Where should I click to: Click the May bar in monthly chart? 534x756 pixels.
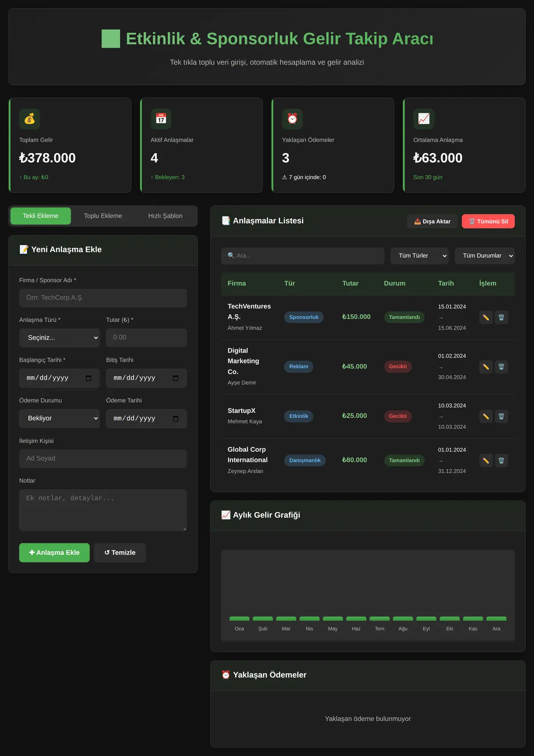pos(333,618)
